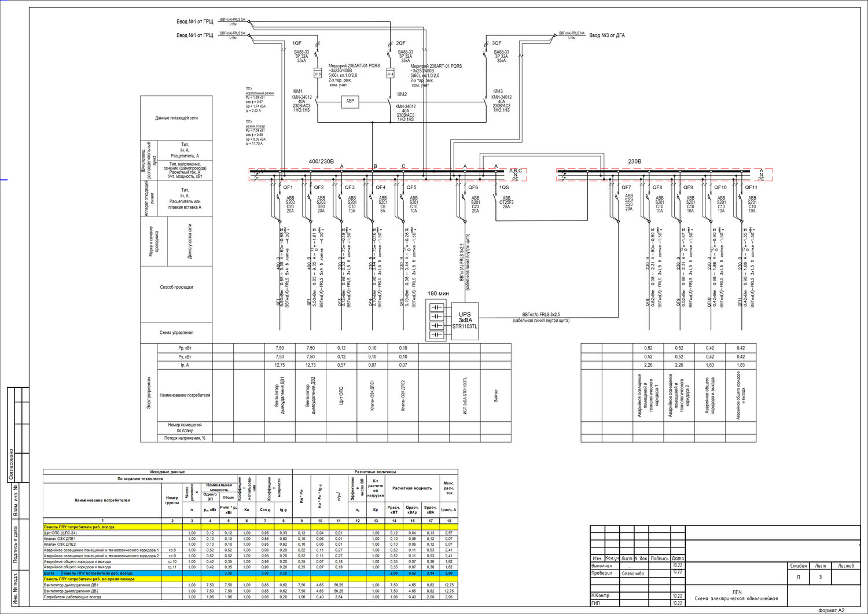This screenshot has height=614, width=868.
Task: Select the КМ3 contactor label
Action: pyautogui.click(x=498, y=91)
